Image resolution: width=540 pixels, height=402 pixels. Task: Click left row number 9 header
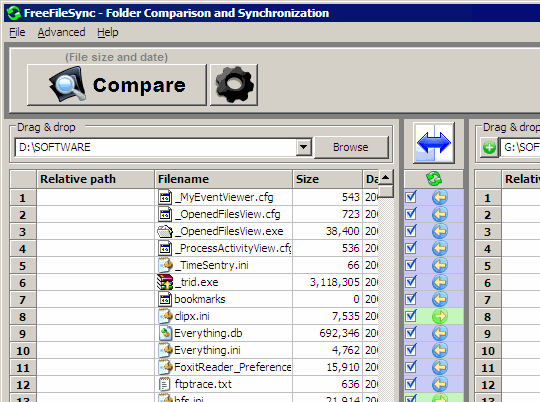pyautogui.click(x=23, y=333)
